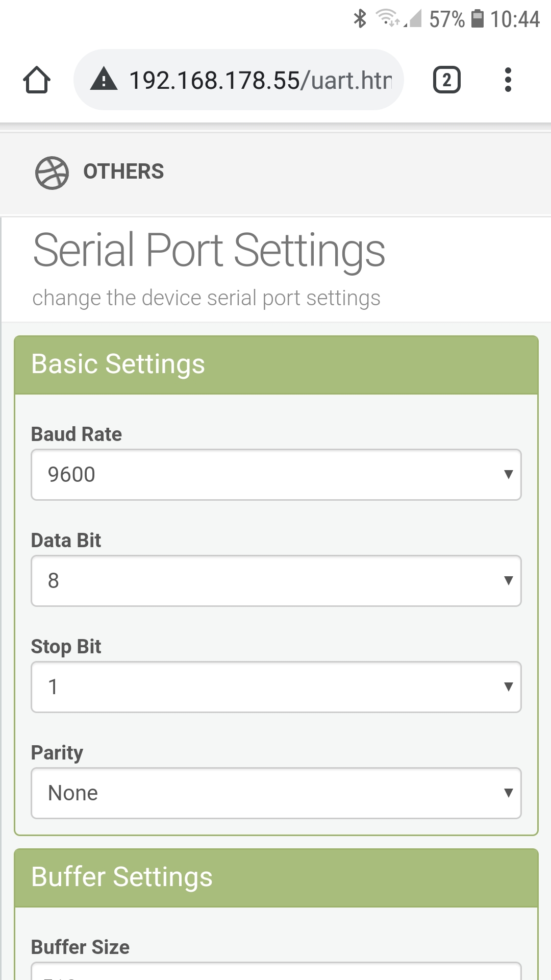Tap the Wi-Fi signal status icon
This screenshot has width=551, height=980.
(387, 18)
